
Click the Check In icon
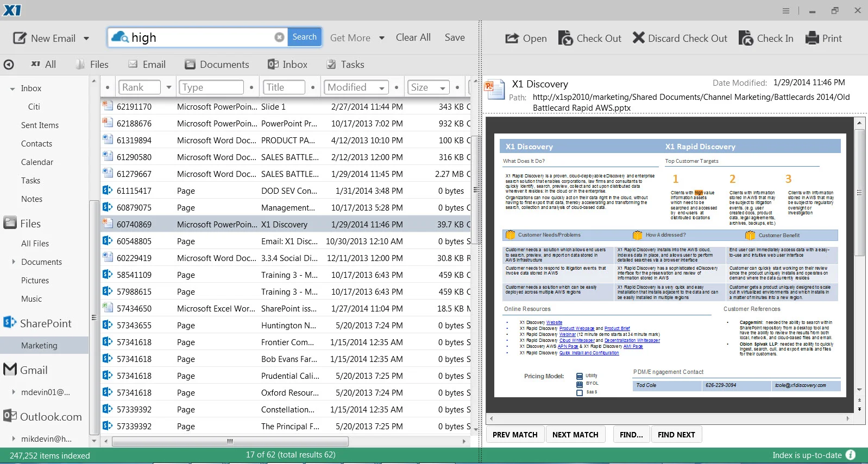pyautogui.click(x=746, y=38)
